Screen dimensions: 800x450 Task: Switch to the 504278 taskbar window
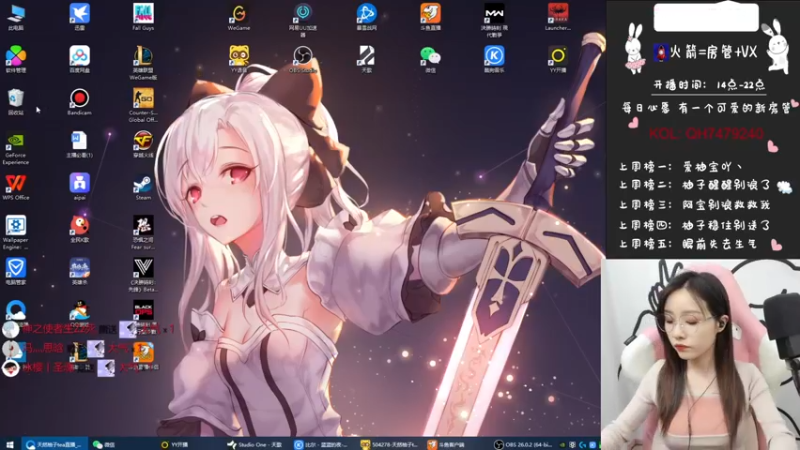tap(389, 444)
